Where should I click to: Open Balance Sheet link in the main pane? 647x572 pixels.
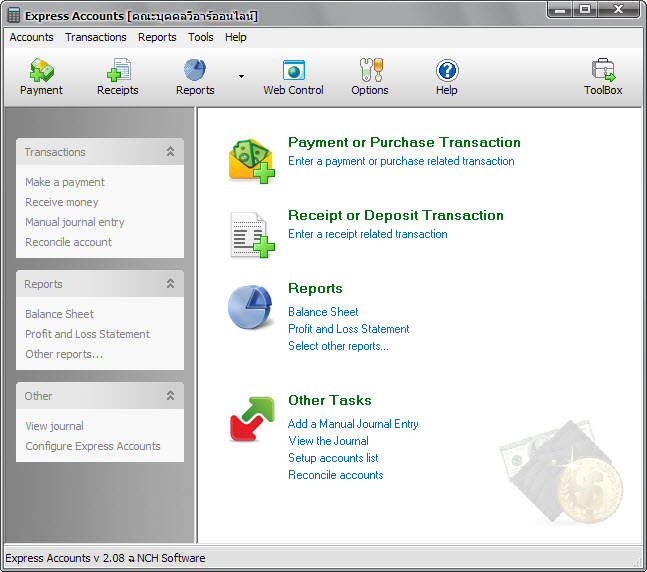[x=323, y=312]
